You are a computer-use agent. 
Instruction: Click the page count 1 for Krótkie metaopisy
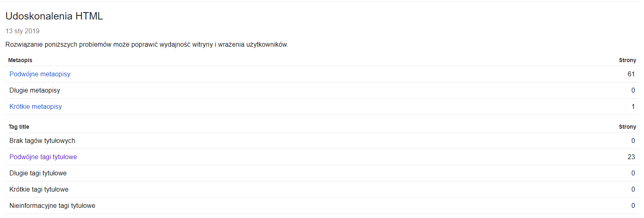pyautogui.click(x=633, y=106)
